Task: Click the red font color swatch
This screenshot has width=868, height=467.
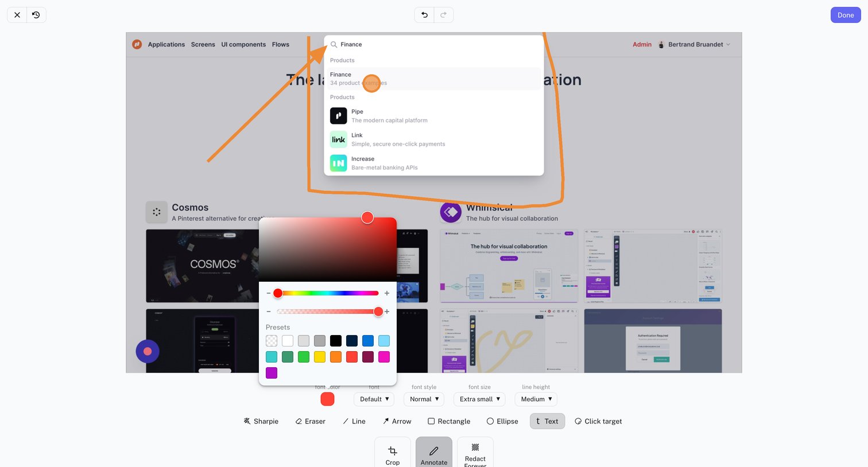Action: tap(327, 399)
